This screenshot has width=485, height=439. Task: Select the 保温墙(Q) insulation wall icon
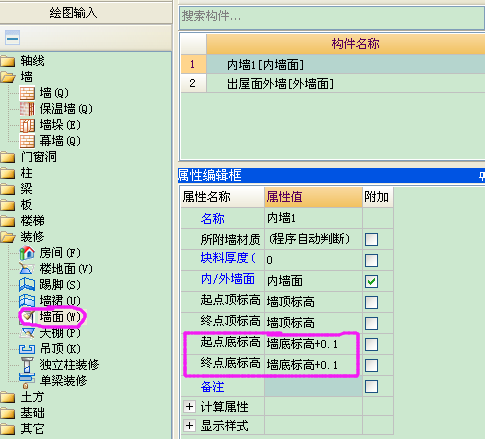[x=27, y=109]
